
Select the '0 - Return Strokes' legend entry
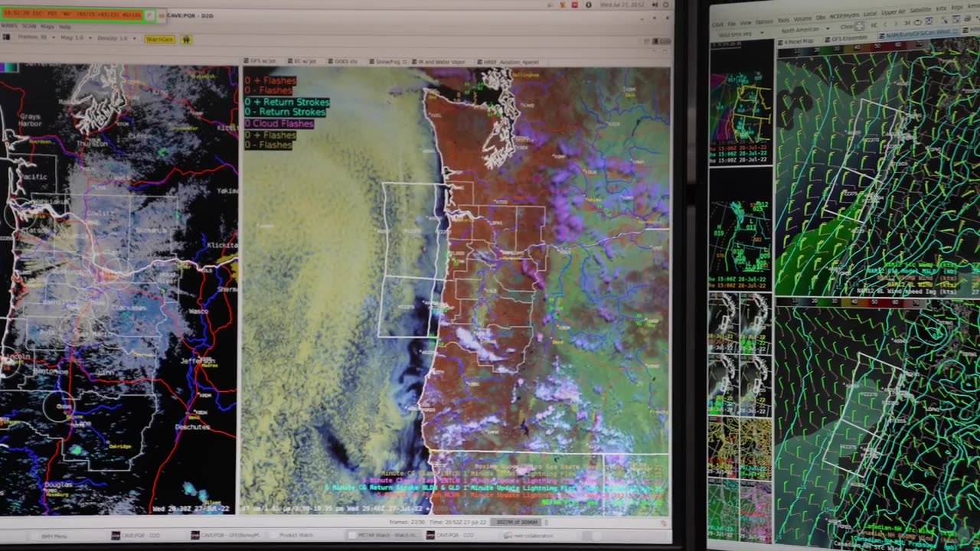tap(285, 112)
